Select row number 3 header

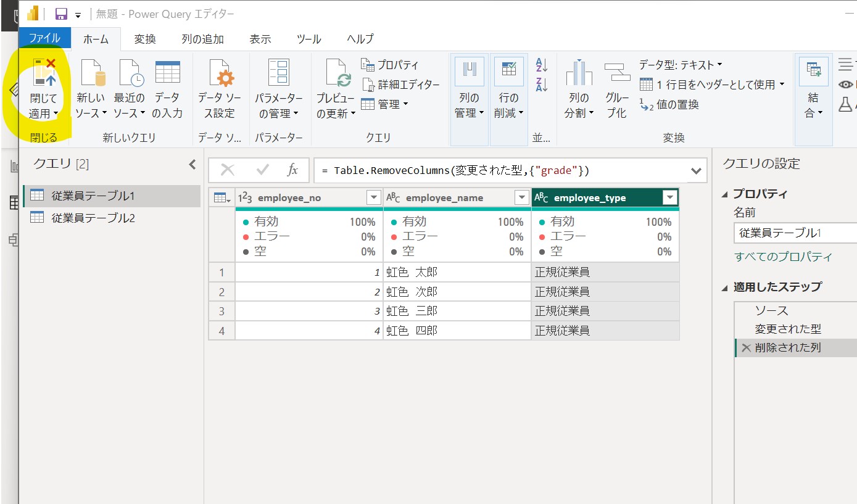pos(221,311)
